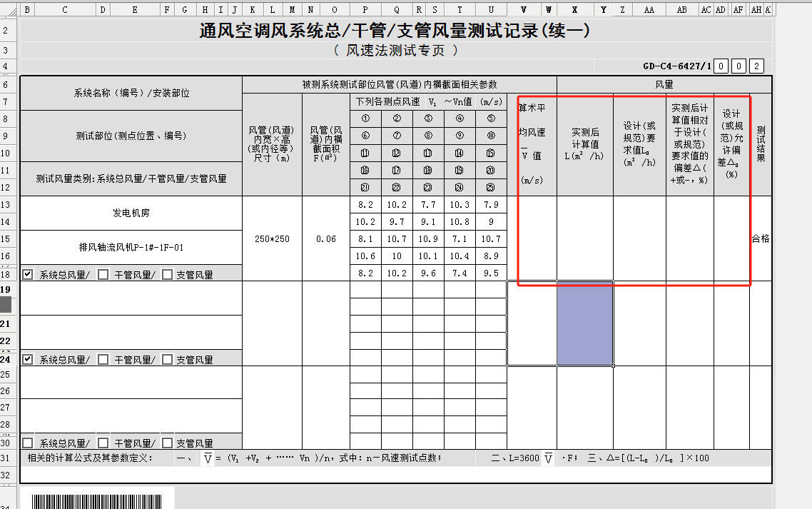Tick 系统总风量 checkbox in row 30

(28, 443)
